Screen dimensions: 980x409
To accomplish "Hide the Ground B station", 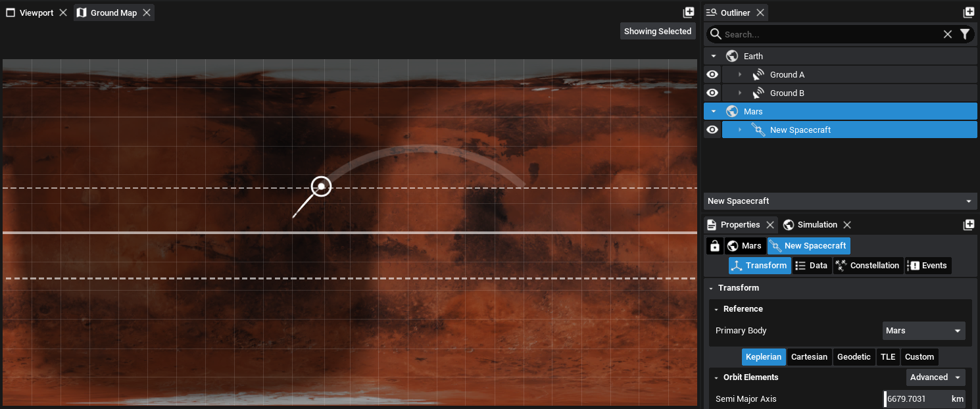I will coord(712,93).
